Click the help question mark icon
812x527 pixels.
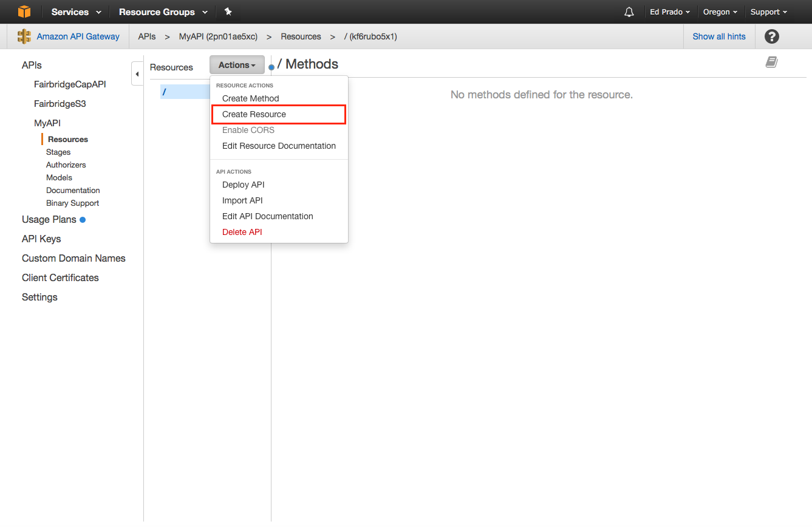click(771, 36)
